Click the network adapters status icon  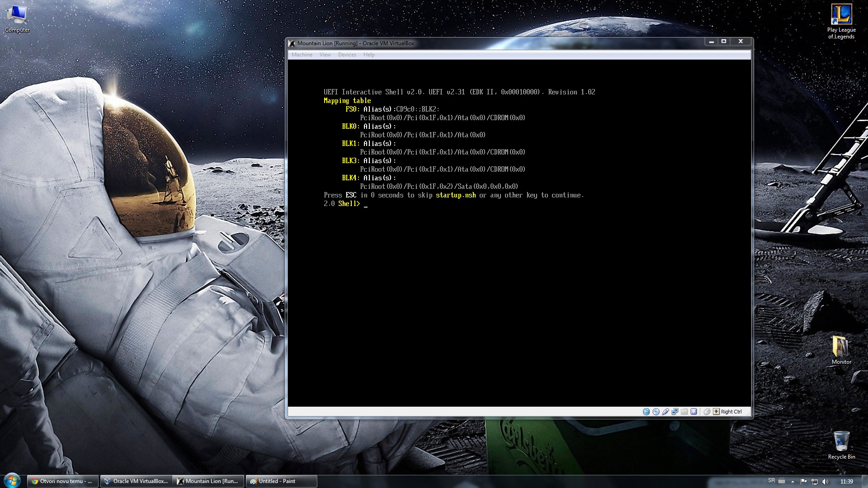pyautogui.click(x=675, y=412)
